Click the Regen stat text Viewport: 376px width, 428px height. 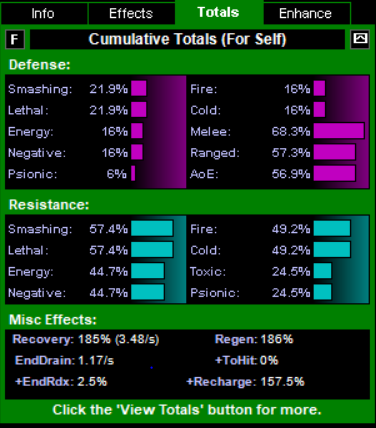(254, 339)
